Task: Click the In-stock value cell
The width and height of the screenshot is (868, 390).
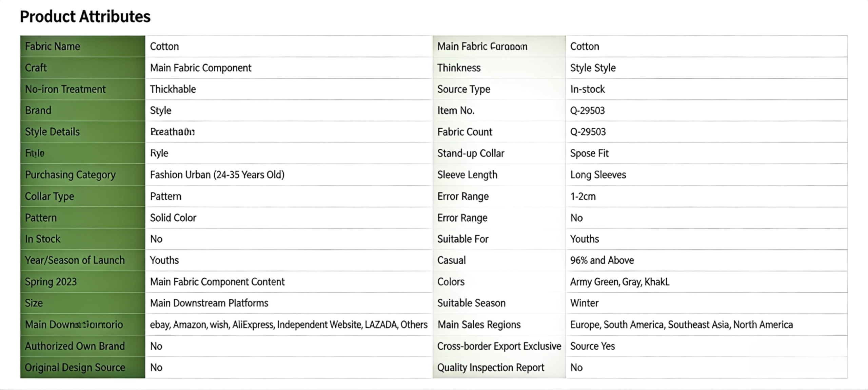Action: (587, 89)
